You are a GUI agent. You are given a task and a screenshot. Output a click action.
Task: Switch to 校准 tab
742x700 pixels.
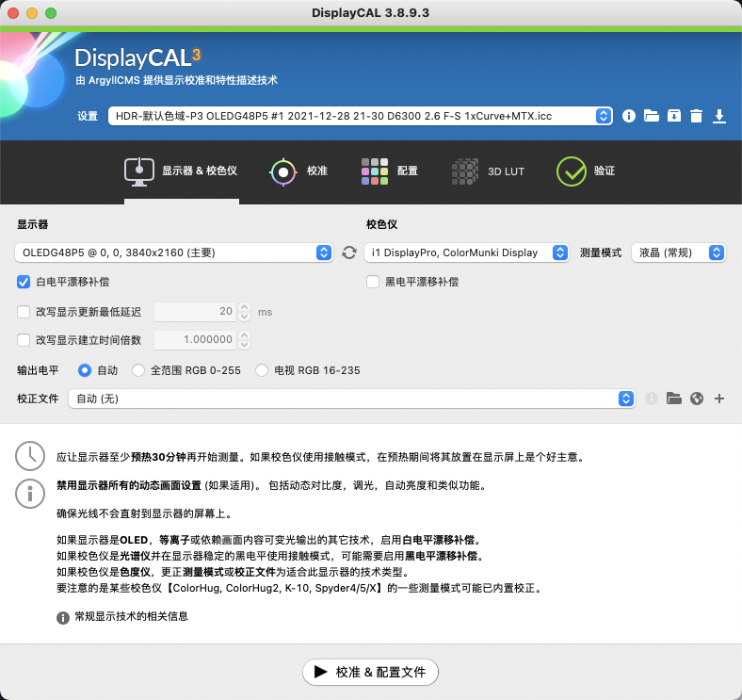pos(298,171)
